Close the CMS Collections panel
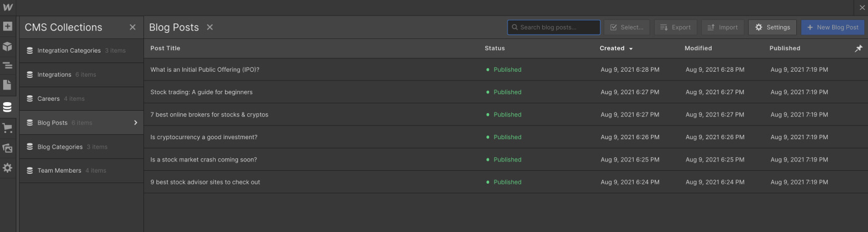This screenshot has height=232, width=868. 132,27
